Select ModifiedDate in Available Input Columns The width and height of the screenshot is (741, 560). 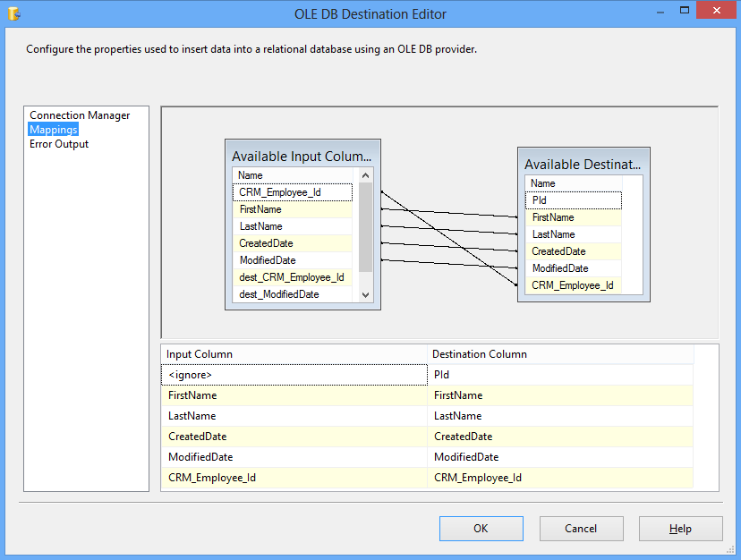coord(293,260)
